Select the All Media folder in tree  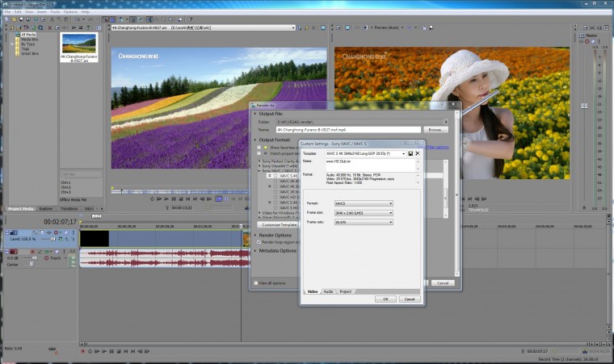pos(27,35)
